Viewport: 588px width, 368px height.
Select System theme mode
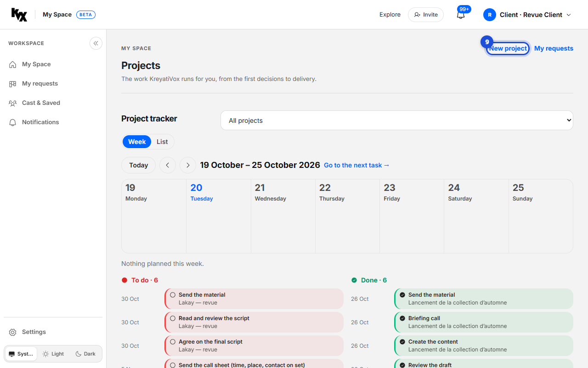21,354
